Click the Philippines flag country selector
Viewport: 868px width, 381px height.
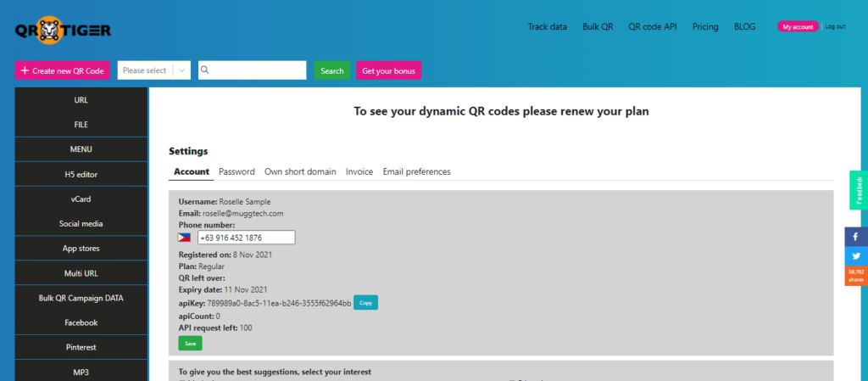(184, 238)
